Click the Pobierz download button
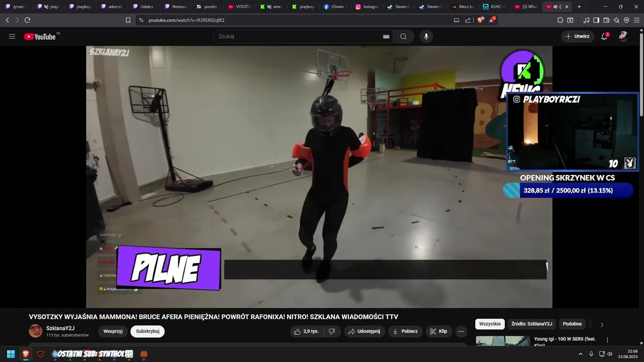644x362 pixels. coord(405,331)
